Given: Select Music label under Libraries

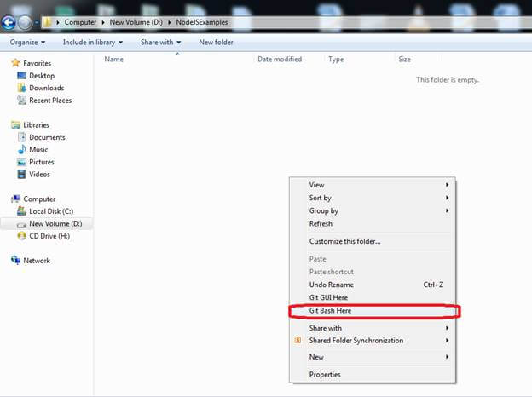Looking at the screenshot, I should point(38,149).
